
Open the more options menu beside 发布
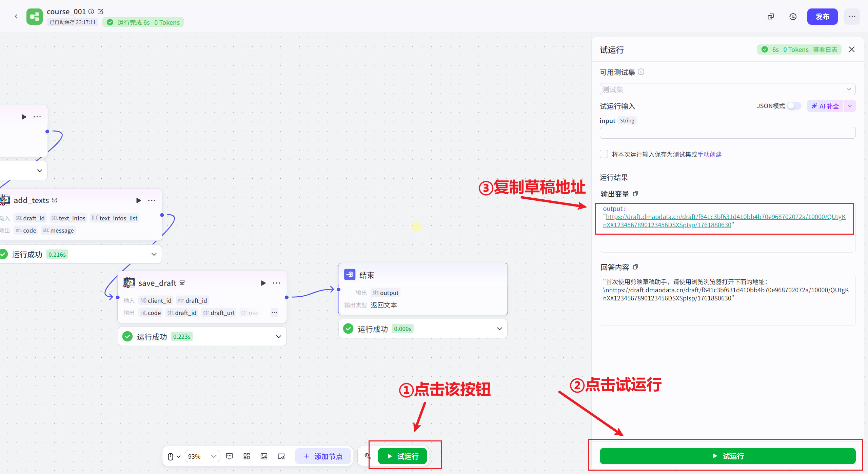(852, 16)
